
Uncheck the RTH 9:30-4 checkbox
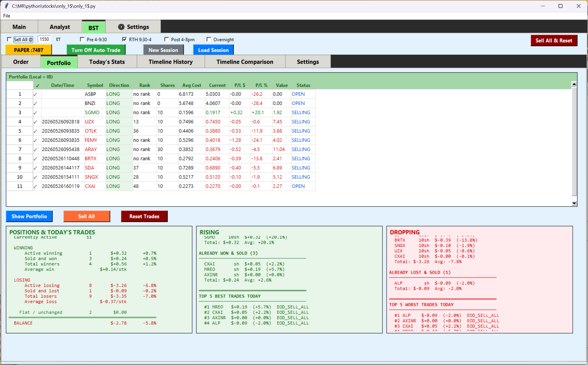pyautogui.click(x=124, y=39)
